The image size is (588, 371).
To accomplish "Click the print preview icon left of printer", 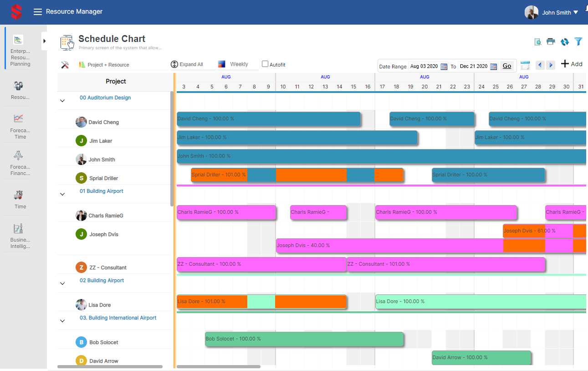I will 538,42.
